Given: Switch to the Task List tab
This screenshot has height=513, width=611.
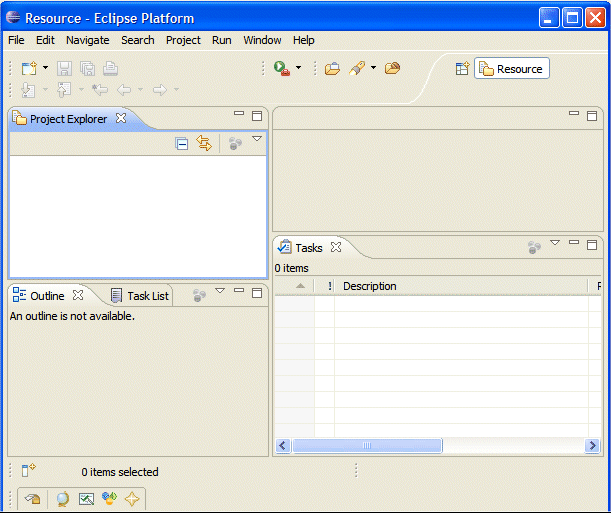Looking at the screenshot, I should point(140,296).
